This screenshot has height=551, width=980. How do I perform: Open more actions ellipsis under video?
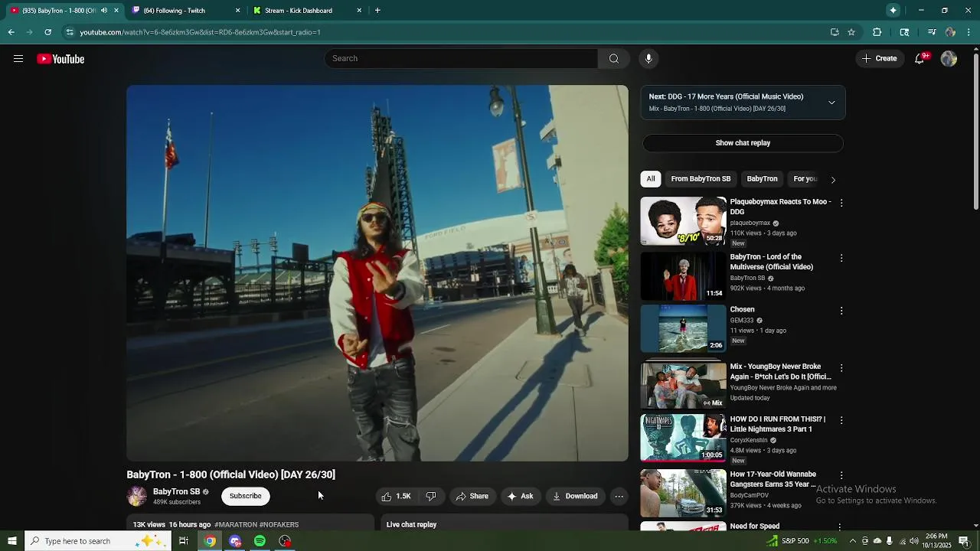coord(619,496)
